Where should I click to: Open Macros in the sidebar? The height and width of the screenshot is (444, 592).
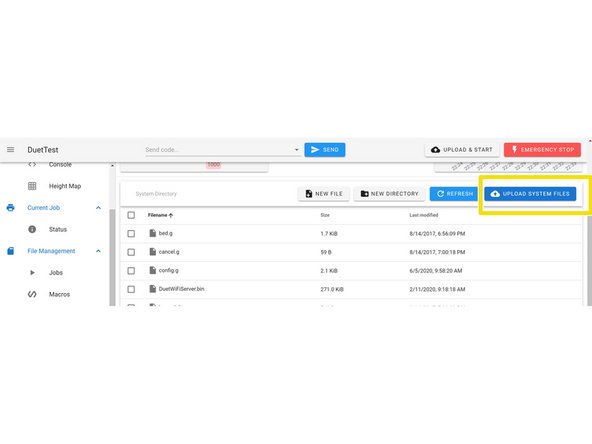click(x=59, y=294)
